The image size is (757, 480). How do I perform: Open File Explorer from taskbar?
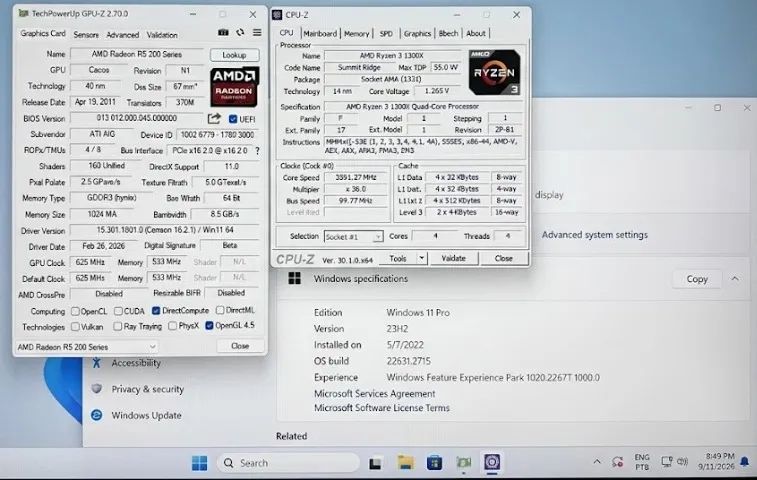tap(405, 463)
